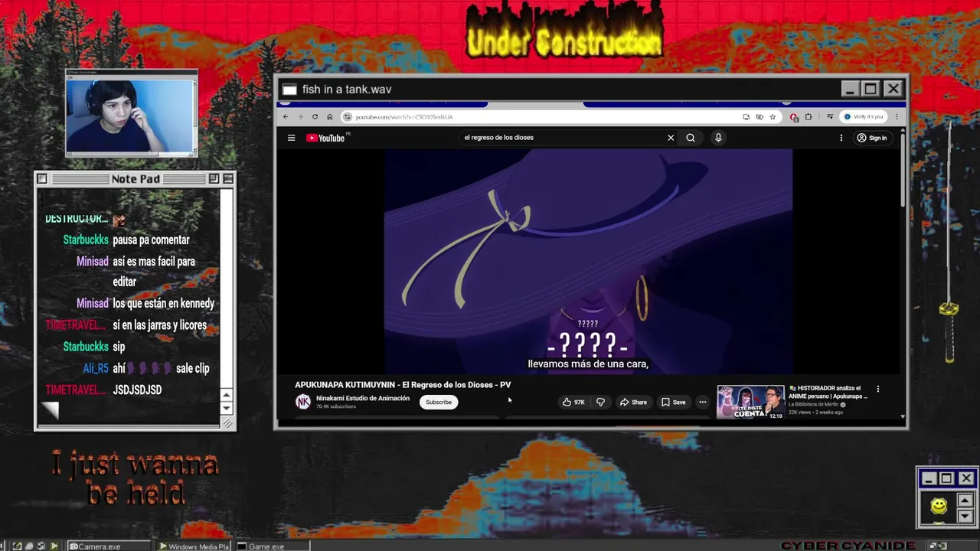The width and height of the screenshot is (980, 551).
Task: Click the Note Pad resize grip corner
Action: [x=227, y=423]
